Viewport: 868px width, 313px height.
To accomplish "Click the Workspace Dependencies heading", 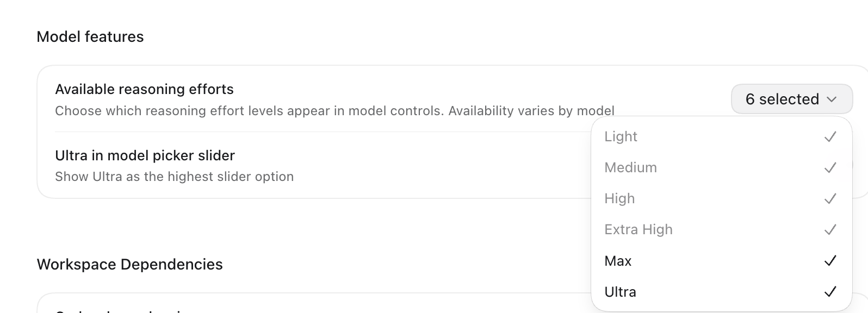I will pyautogui.click(x=129, y=264).
